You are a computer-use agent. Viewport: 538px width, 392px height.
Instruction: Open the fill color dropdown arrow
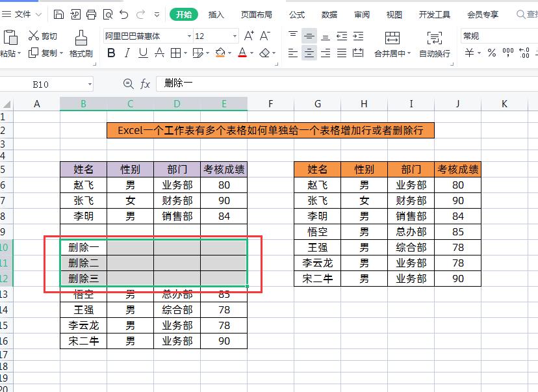click(x=229, y=53)
